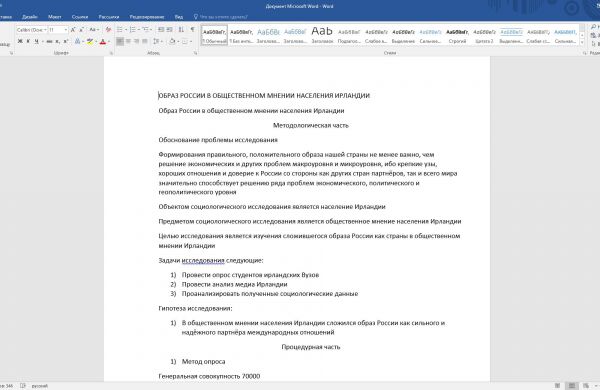Open bullet library dropdown arrow
600x390 pixels.
126,29
